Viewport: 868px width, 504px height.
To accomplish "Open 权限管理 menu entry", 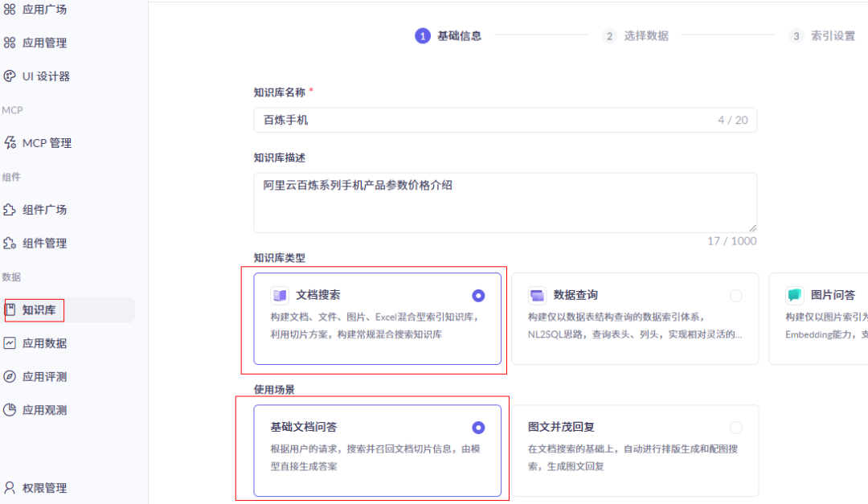I will 45,488.
